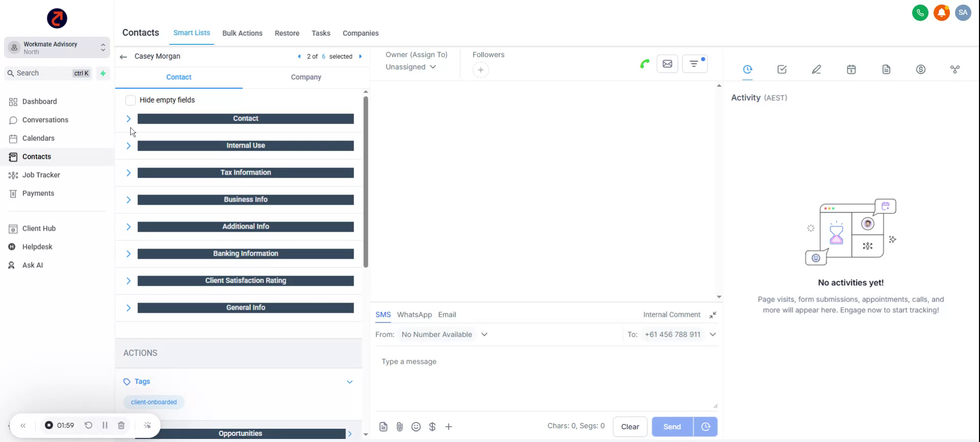The image size is (980, 442).
Task: Open the To number dropdown arrow
Action: [713, 335]
